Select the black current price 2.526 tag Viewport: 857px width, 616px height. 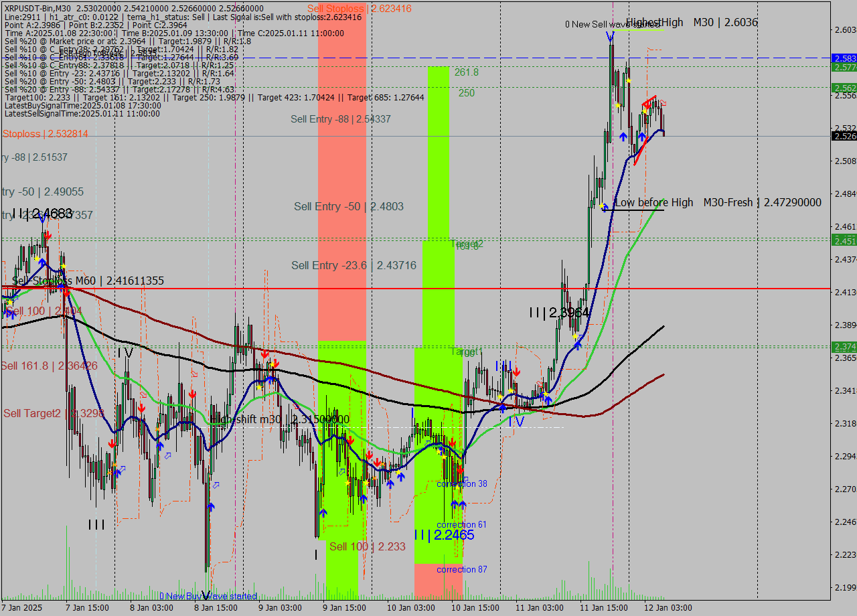[x=844, y=136]
